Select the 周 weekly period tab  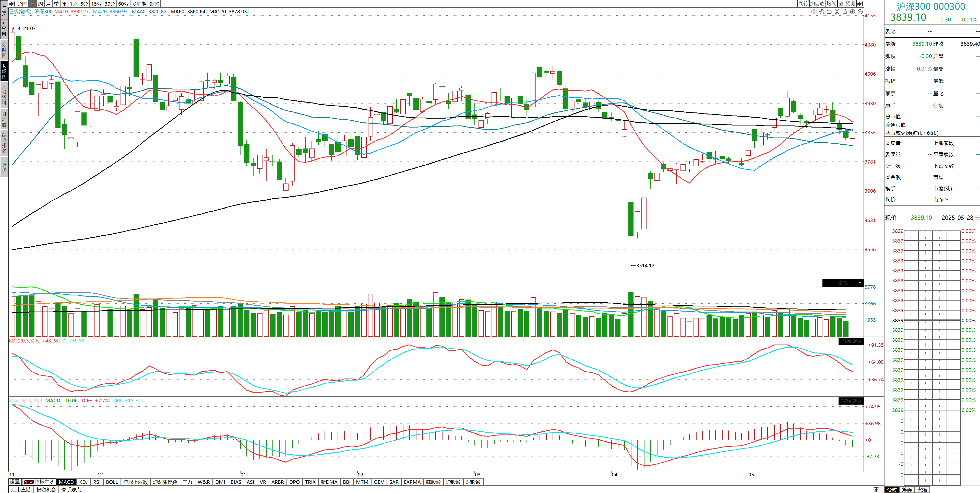click(40, 3)
